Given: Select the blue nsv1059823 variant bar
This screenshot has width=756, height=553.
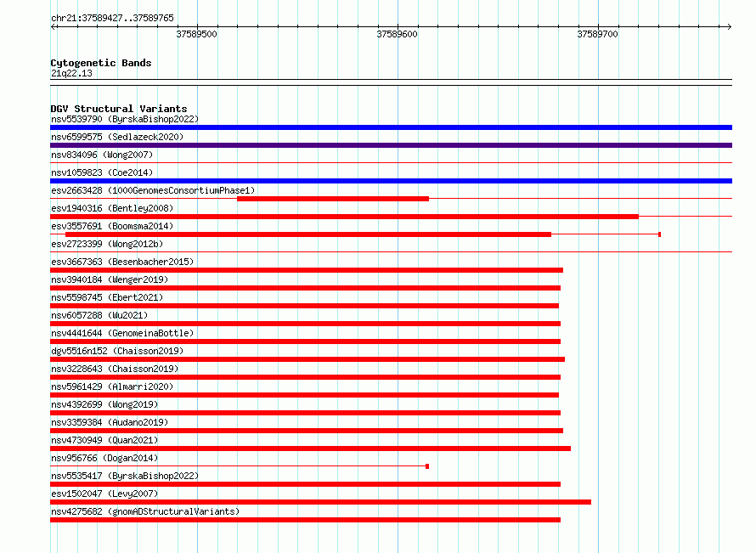Looking at the screenshot, I should [391, 181].
